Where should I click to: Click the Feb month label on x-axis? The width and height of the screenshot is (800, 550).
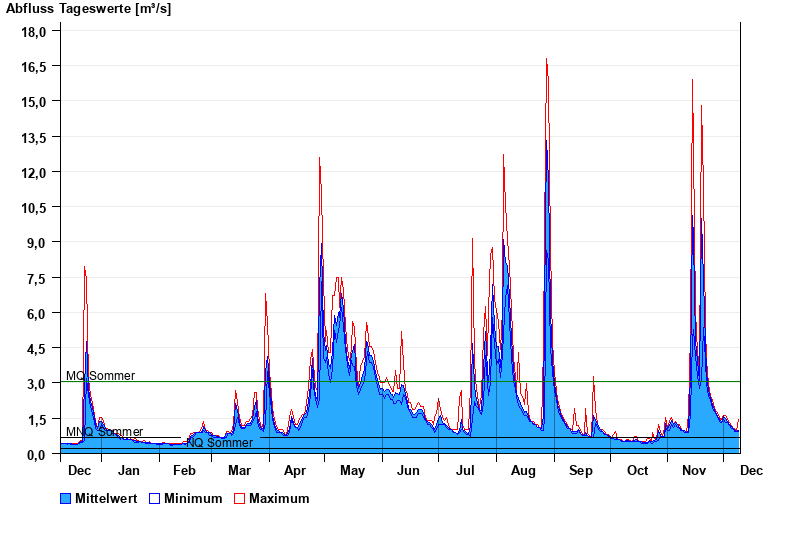pyautogui.click(x=184, y=470)
